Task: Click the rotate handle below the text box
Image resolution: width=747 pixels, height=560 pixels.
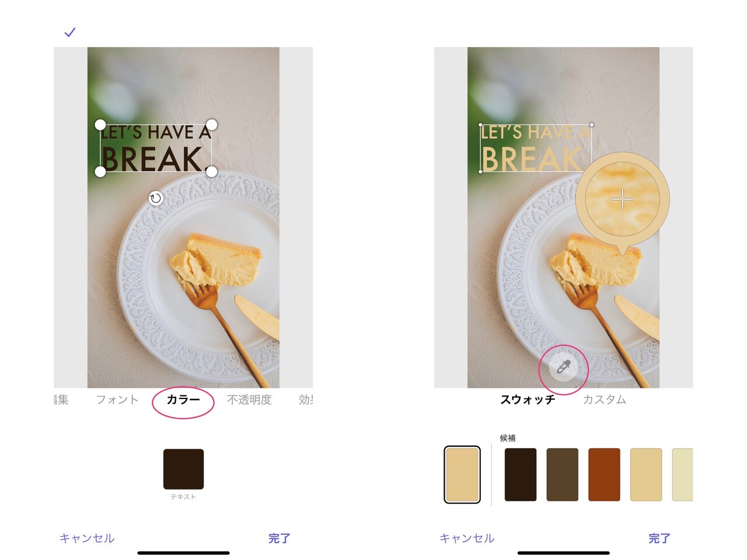Action: pyautogui.click(x=155, y=198)
